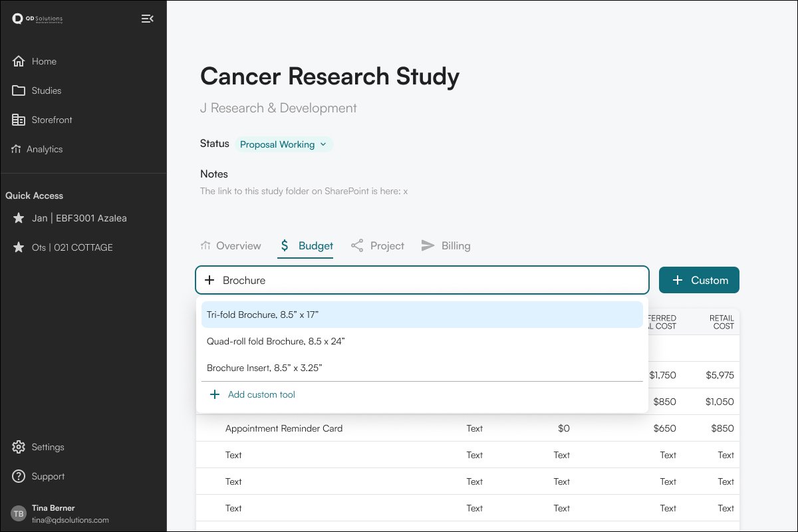The width and height of the screenshot is (798, 532).
Task: Click the Analytics chart icon
Action: (16, 149)
